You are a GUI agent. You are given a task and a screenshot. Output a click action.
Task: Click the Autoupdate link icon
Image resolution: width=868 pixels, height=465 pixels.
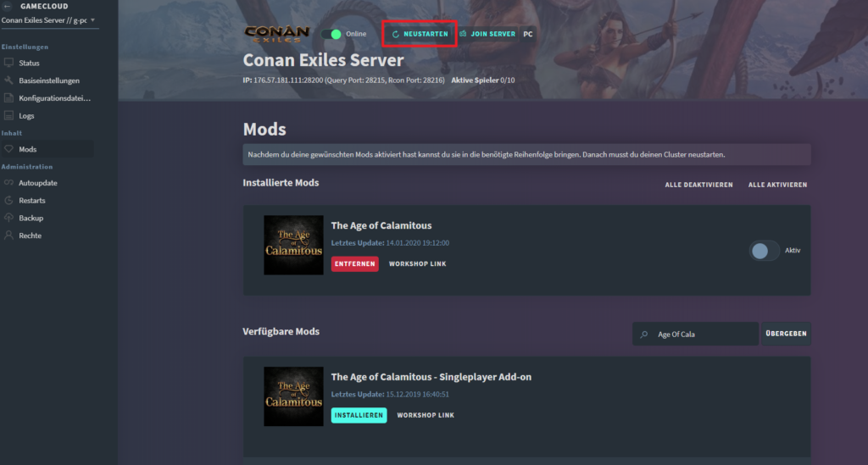coord(8,182)
